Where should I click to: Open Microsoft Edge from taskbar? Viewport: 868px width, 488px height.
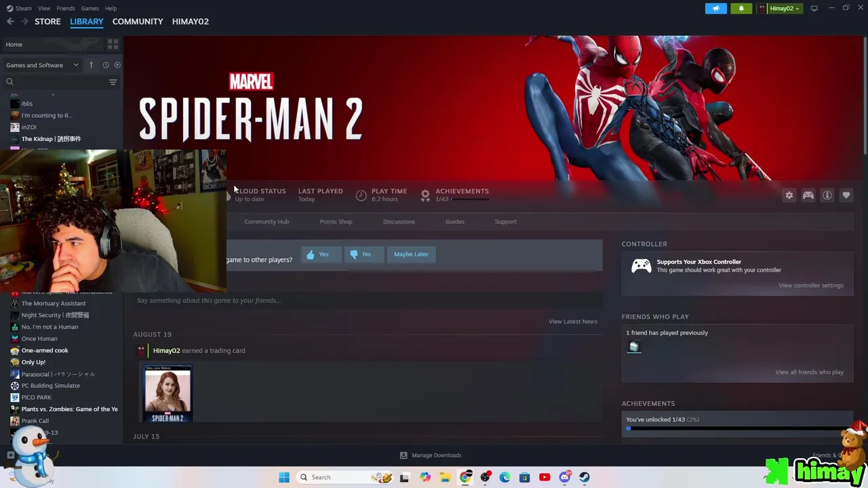point(505,477)
